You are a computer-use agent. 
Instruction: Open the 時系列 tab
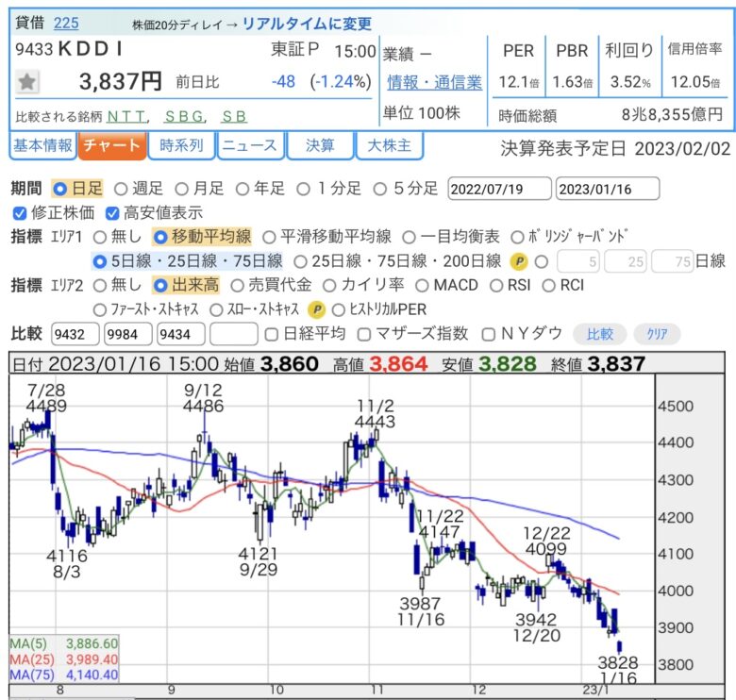pos(181,145)
